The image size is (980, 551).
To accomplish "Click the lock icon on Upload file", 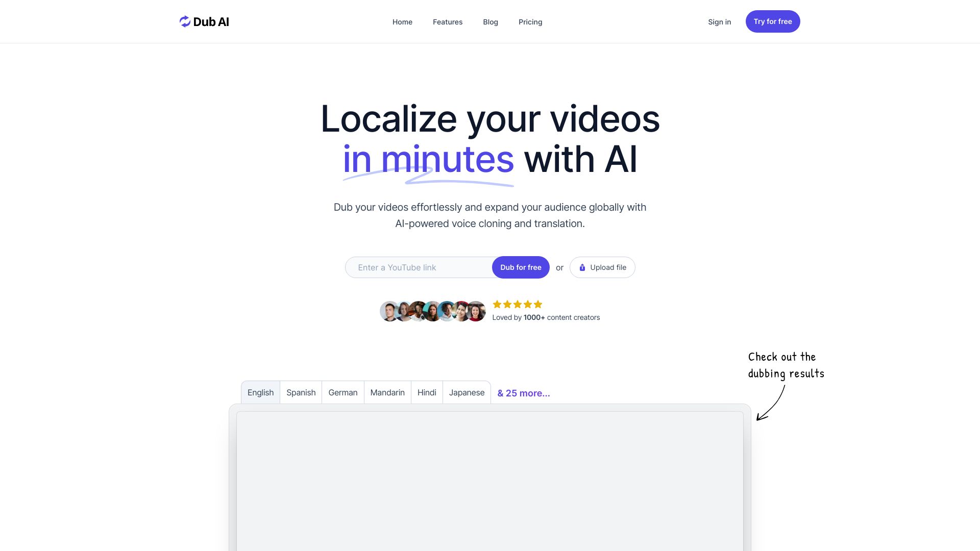I will pyautogui.click(x=581, y=267).
